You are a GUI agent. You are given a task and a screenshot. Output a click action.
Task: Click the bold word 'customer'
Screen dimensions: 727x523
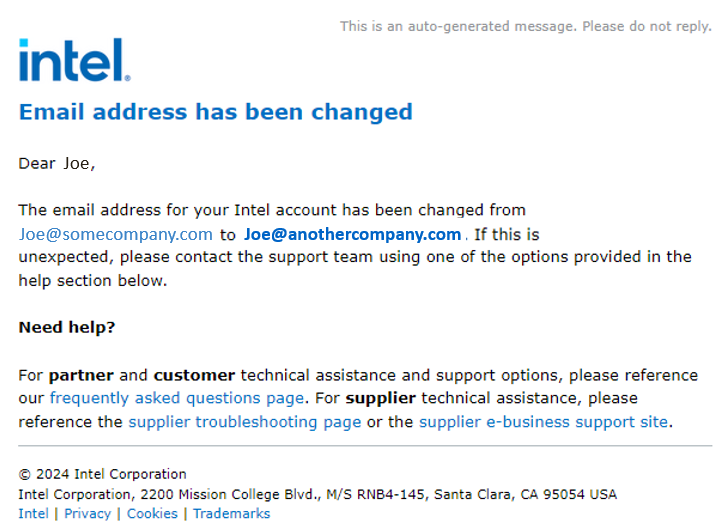point(194,376)
